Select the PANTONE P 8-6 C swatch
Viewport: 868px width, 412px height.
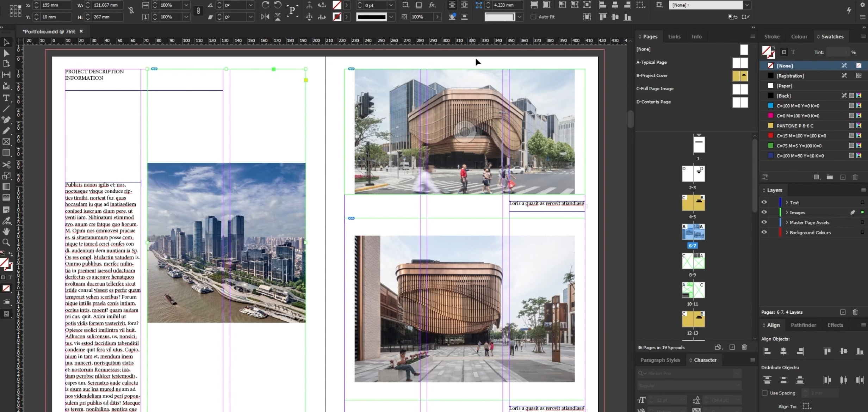pyautogui.click(x=795, y=126)
